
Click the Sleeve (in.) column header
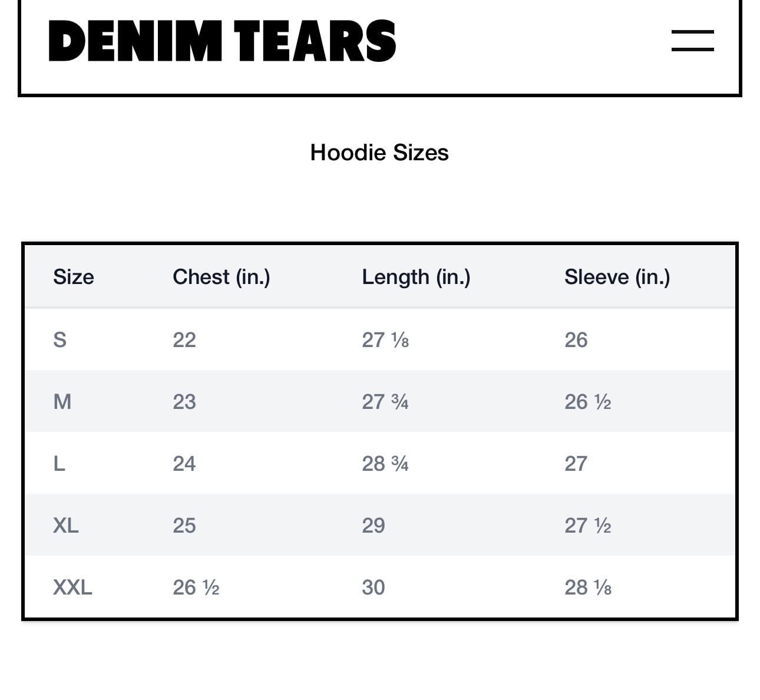(x=617, y=277)
